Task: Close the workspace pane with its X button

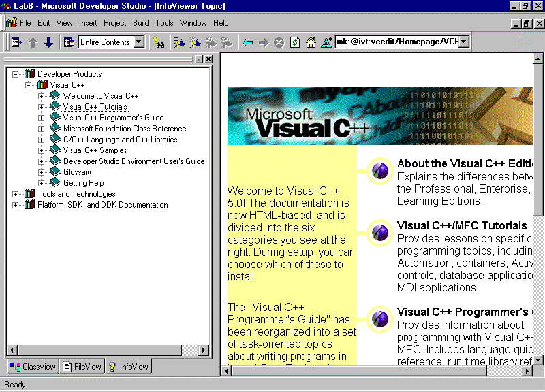Action: (208, 59)
